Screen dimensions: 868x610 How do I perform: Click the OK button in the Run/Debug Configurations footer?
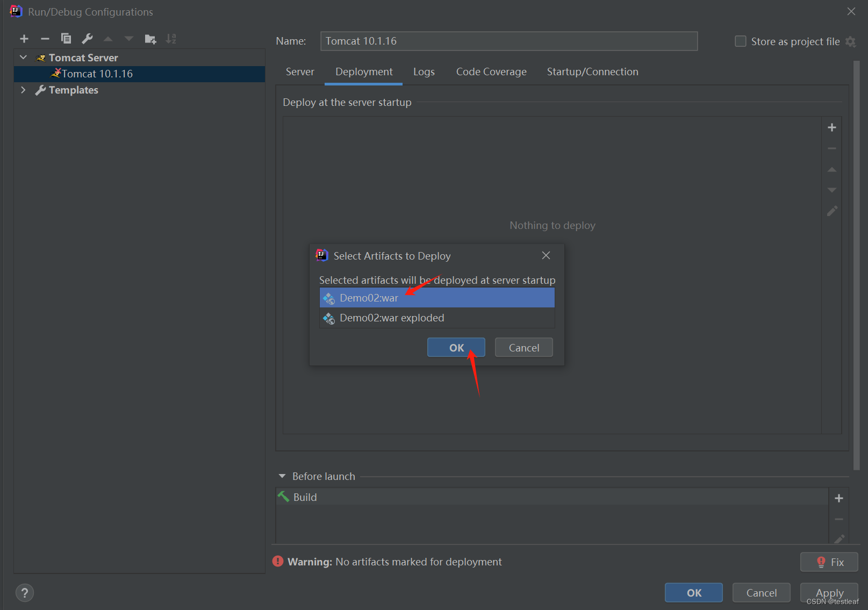(x=694, y=593)
